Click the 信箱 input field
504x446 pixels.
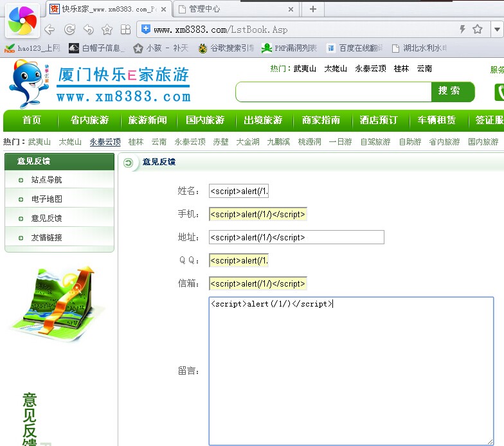(x=258, y=283)
